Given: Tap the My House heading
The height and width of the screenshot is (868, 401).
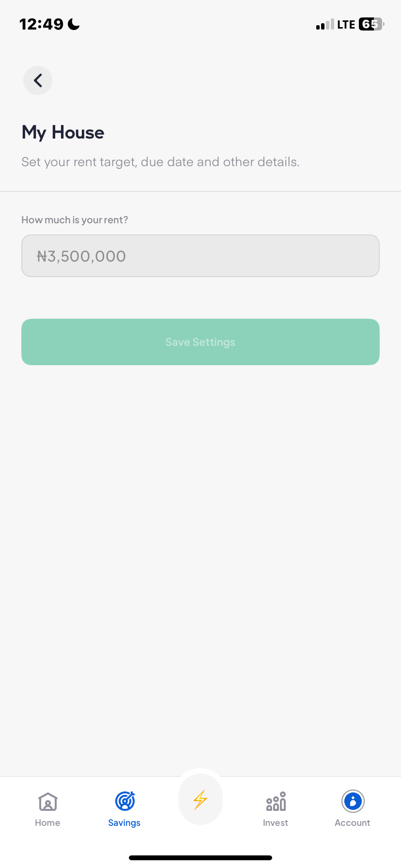Looking at the screenshot, I should [x=63, y=132].
